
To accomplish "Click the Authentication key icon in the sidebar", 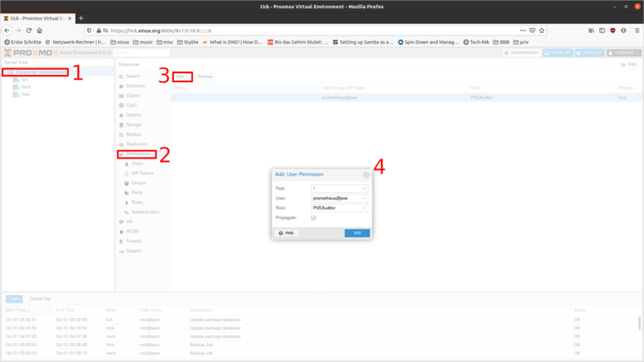I will pos(126,212).
